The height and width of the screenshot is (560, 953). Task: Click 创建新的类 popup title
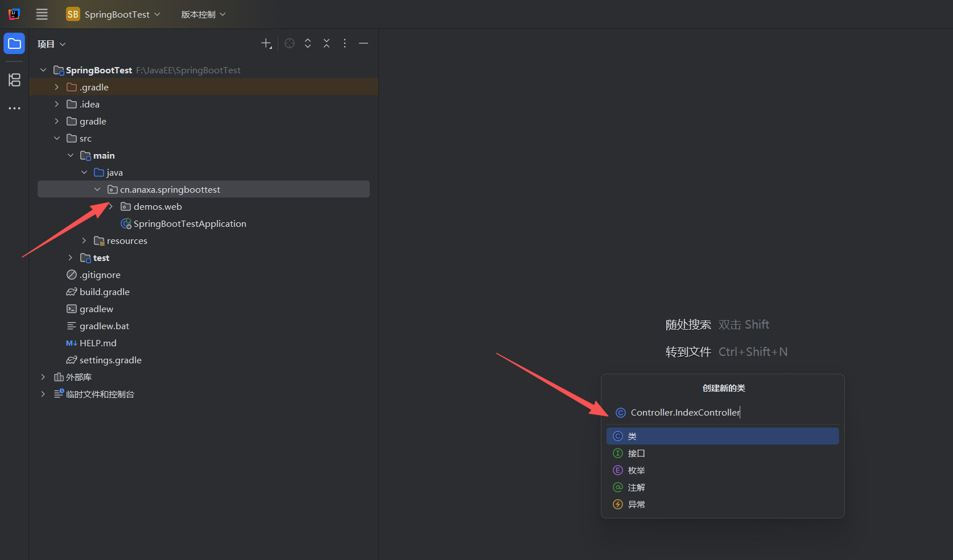click(724, 388)
